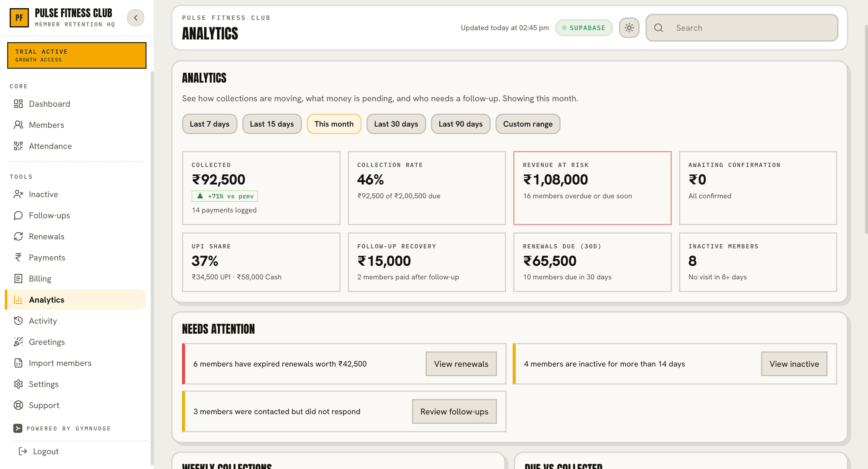Click the Settings gear icon
Screen dimensions: 868x469
tap(18, 384)
